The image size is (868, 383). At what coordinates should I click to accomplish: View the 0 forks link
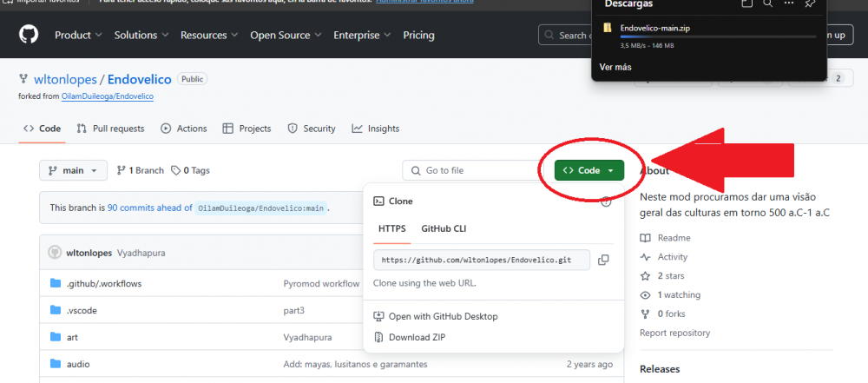[x=662, y=314]
